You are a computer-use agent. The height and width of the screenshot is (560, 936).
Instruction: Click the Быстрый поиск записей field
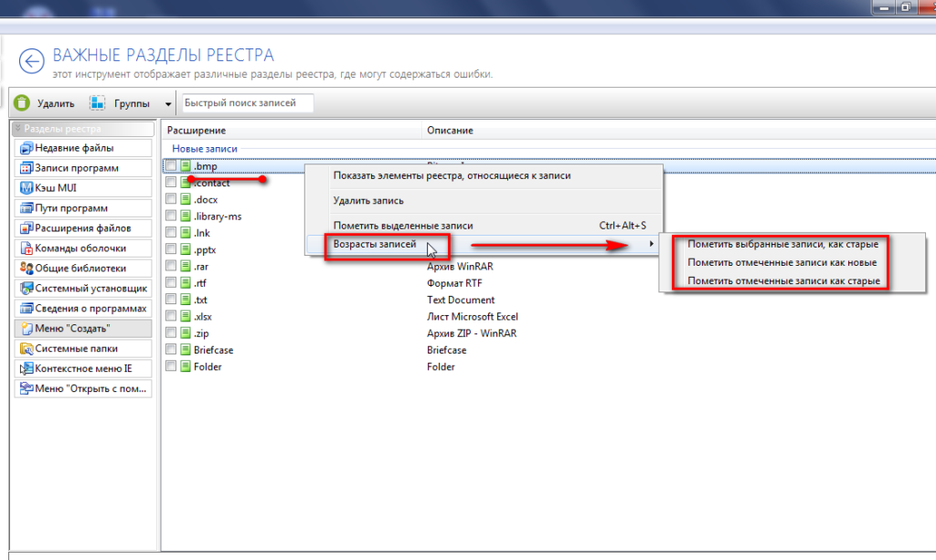pos(248,103)
